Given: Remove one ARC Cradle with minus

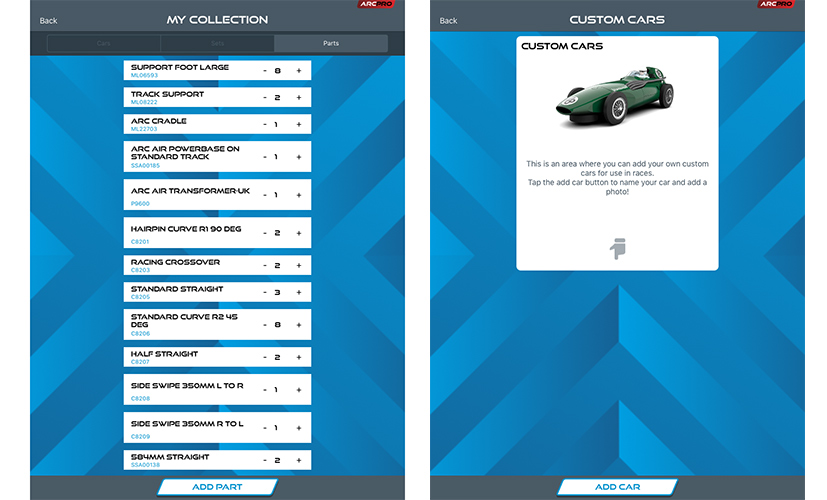Looking at the screenshot, I should coord(265,124).
